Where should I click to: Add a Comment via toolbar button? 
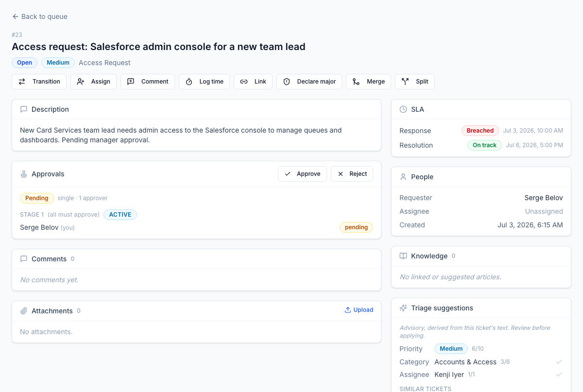(148, 82)
